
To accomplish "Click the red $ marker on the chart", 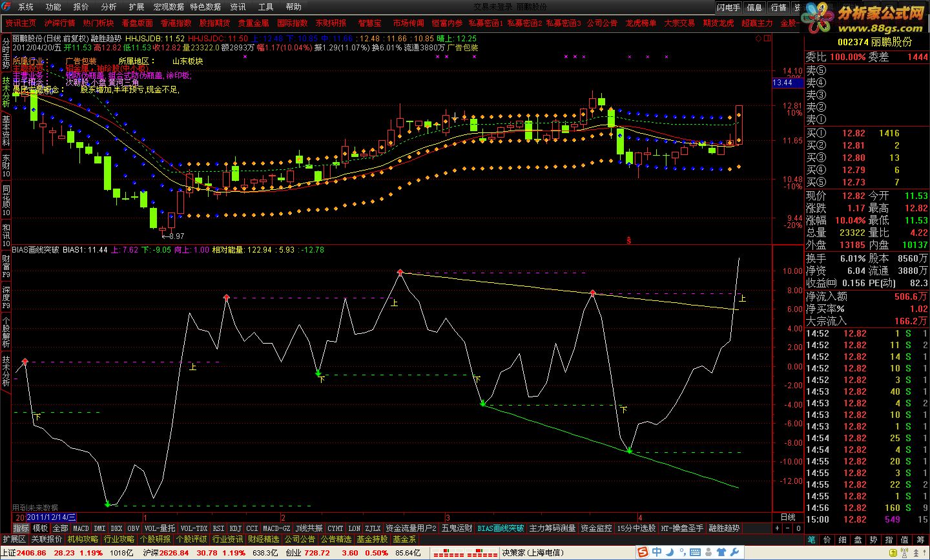I will point(628,240).
